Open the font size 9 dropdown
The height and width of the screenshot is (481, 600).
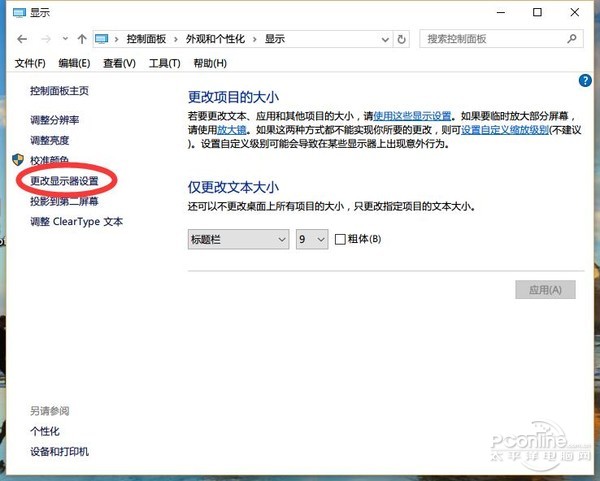coord(312,240)
